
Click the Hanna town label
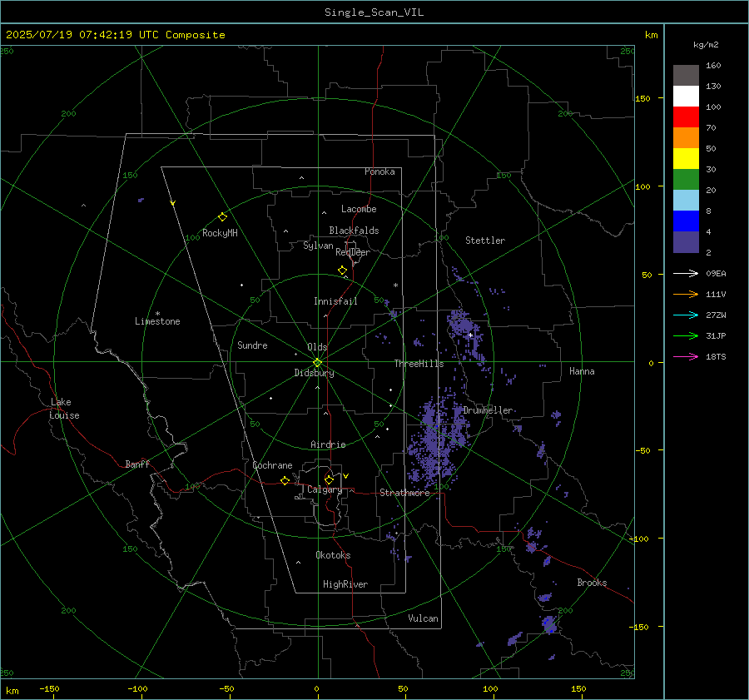click(582, 371)
